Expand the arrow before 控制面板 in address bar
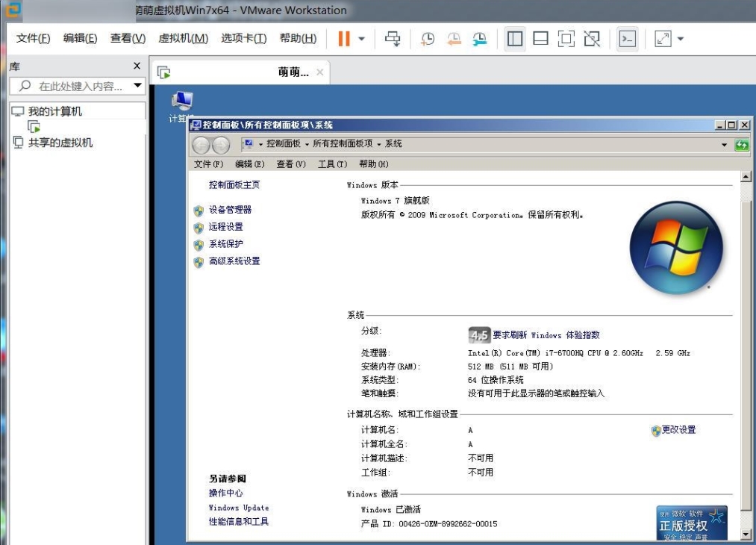Screen dimensions: 756x545 [260, 144]
